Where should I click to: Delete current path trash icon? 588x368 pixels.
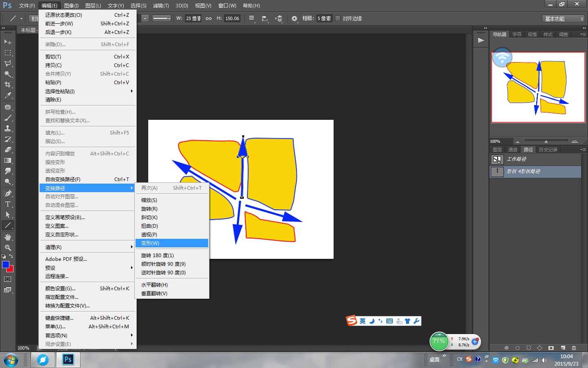(574, 348)
